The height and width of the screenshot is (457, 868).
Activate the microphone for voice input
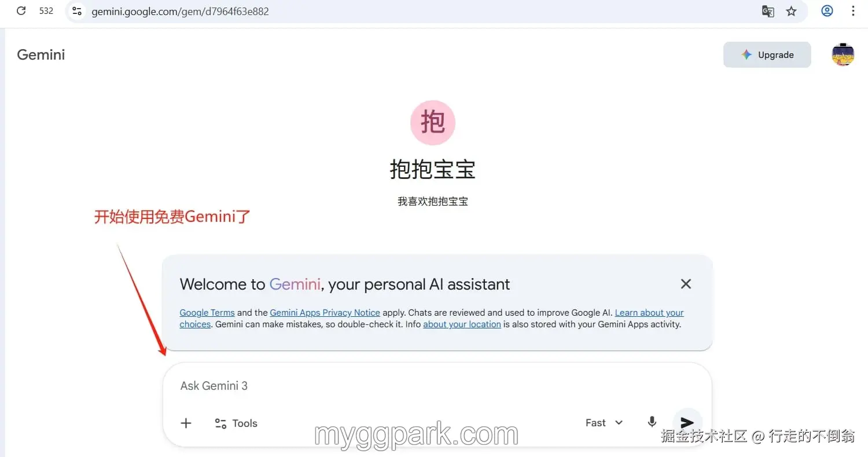coord(652,422)
